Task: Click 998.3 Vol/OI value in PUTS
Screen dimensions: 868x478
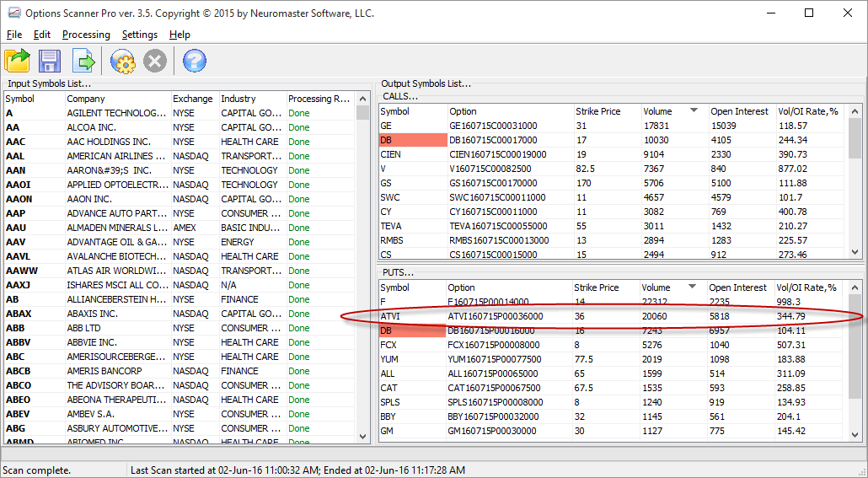Action: pos(788,302)
